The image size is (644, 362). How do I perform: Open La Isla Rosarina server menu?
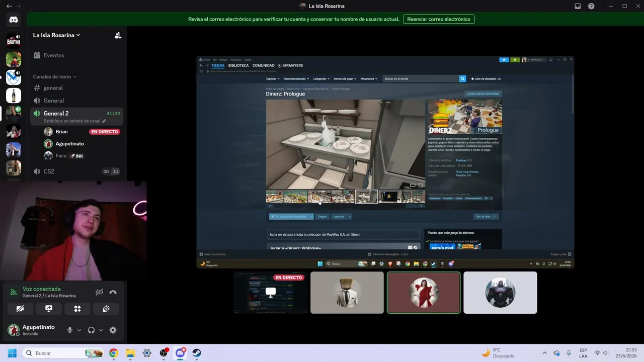57,35
